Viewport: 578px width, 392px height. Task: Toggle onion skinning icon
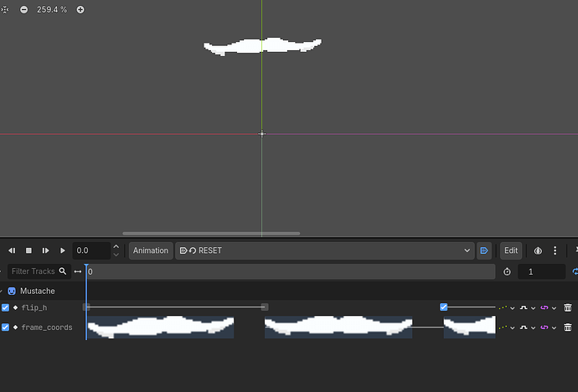point(538,251)
